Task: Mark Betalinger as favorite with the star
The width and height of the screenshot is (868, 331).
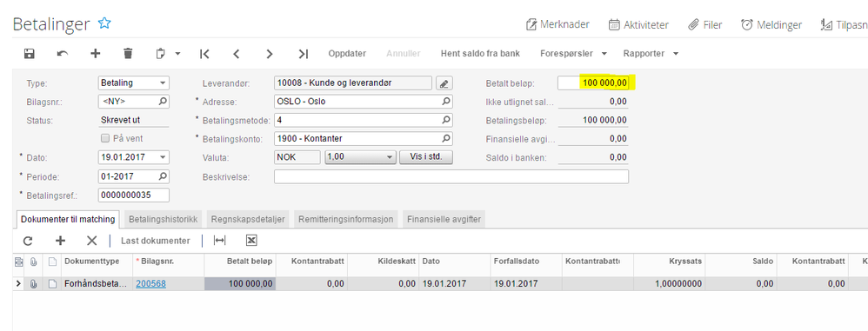Action: click(104, 23)
